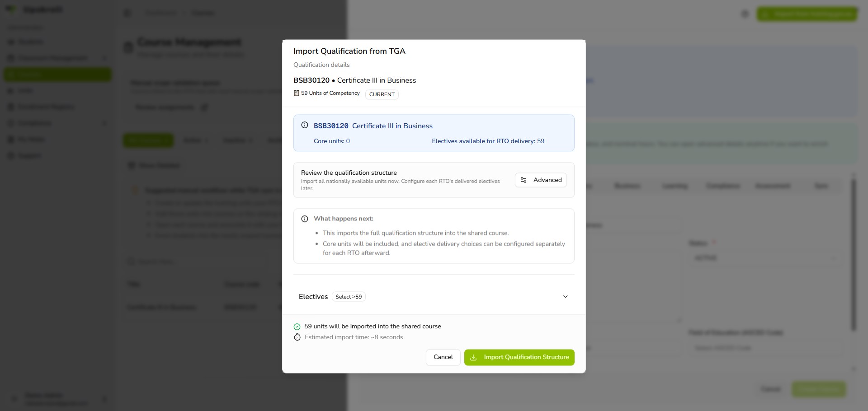868x411 pixels.
Task: Open the Status dropdown showing ACTIVE
Action: [766, 258]
